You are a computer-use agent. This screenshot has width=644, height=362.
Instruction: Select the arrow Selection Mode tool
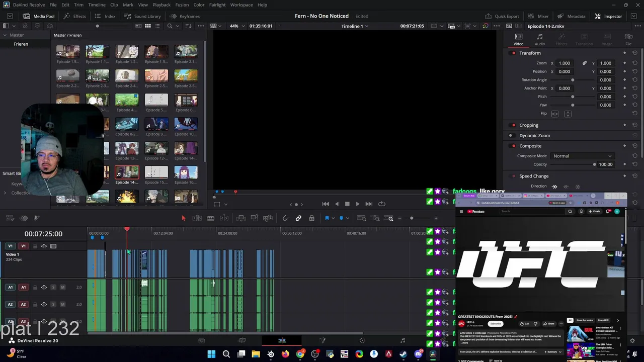tap(183, 218)
